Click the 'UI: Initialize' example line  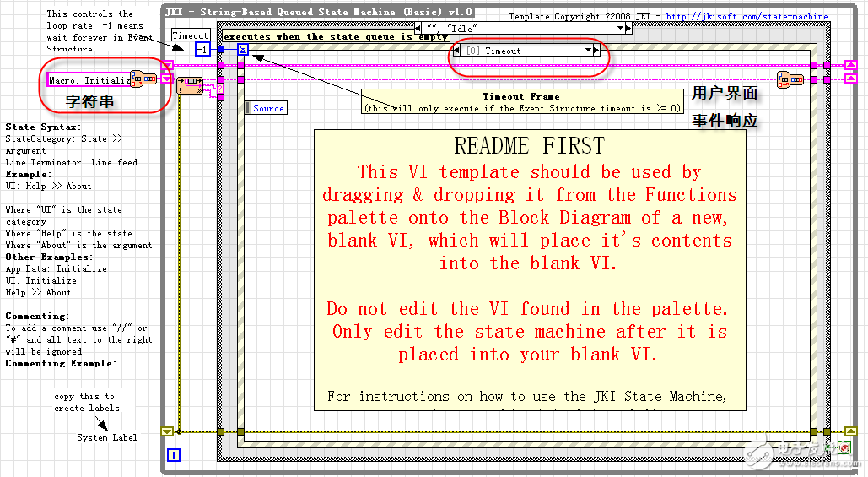(41, 280)
